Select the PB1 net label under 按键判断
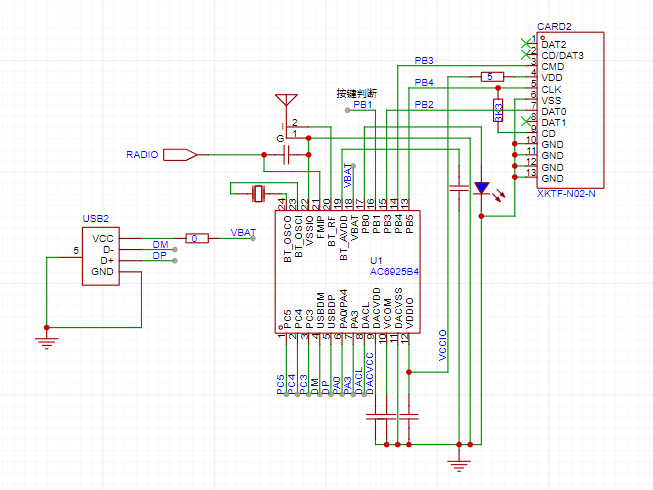The height and width of the screenshot is (490, 653). point(362,104)
